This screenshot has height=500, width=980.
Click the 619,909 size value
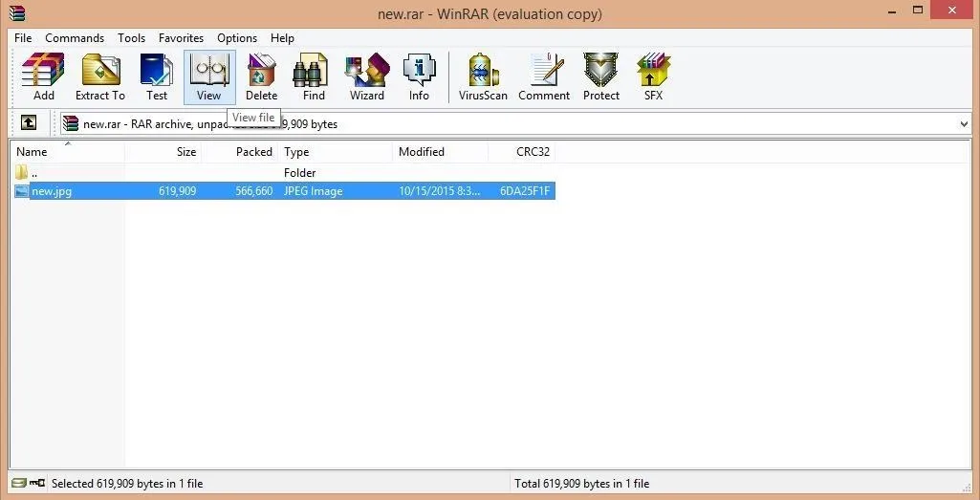[x=177, y=191]
